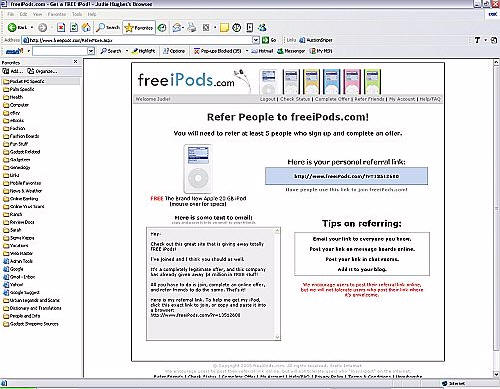The image size is (500, 389).
Task: Expand the Fun Stuff favorites folder
Action: (15, 144)
